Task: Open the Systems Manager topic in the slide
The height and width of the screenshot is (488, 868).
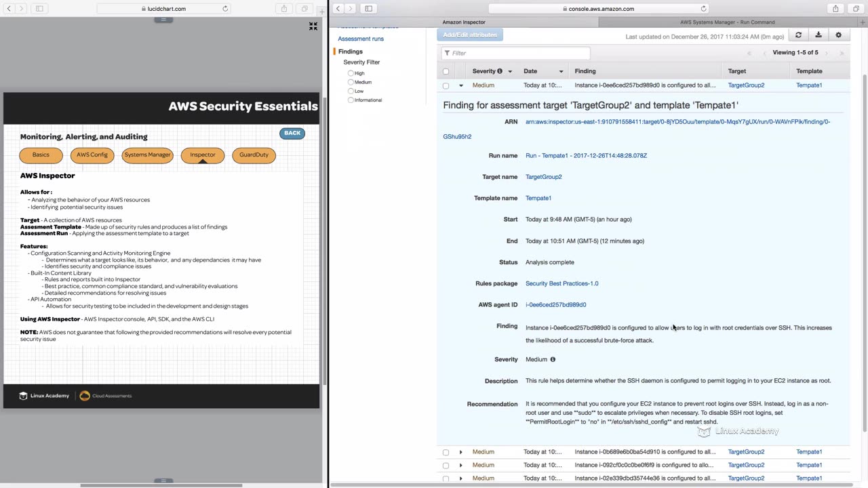Action: [x=147, y=155]
